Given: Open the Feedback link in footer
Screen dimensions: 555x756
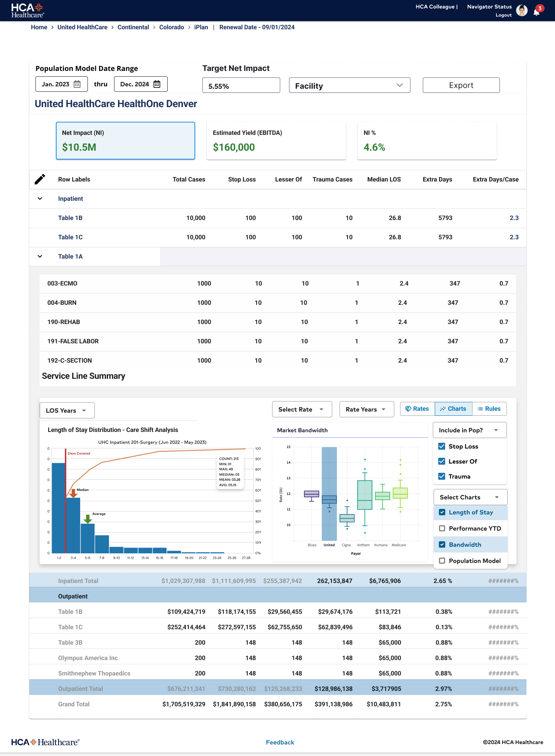Looking at the screenshot, I should point(280,742).
